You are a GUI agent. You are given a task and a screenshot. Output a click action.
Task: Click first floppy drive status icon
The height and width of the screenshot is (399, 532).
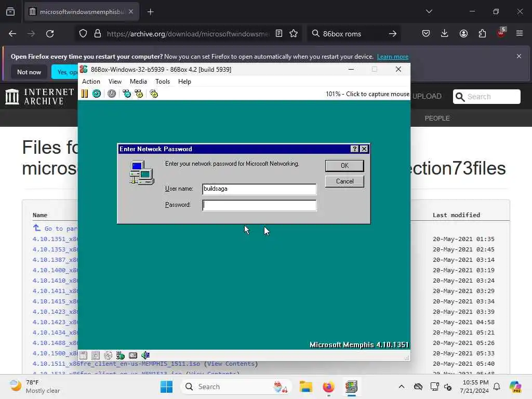pos(83,355)
